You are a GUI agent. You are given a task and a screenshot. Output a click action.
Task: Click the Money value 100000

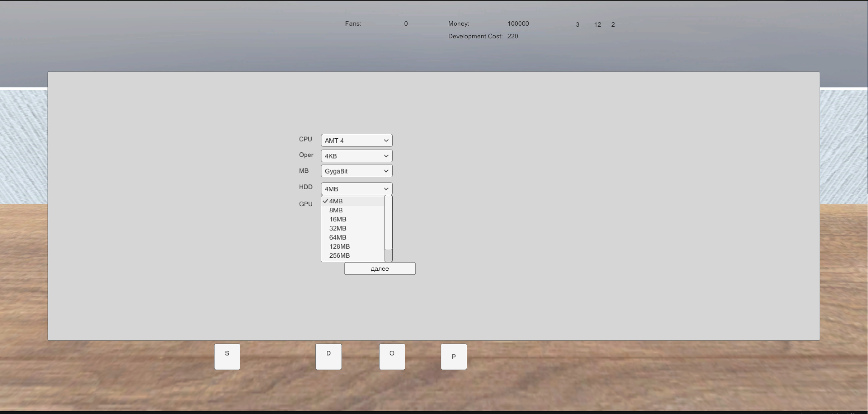518,24
